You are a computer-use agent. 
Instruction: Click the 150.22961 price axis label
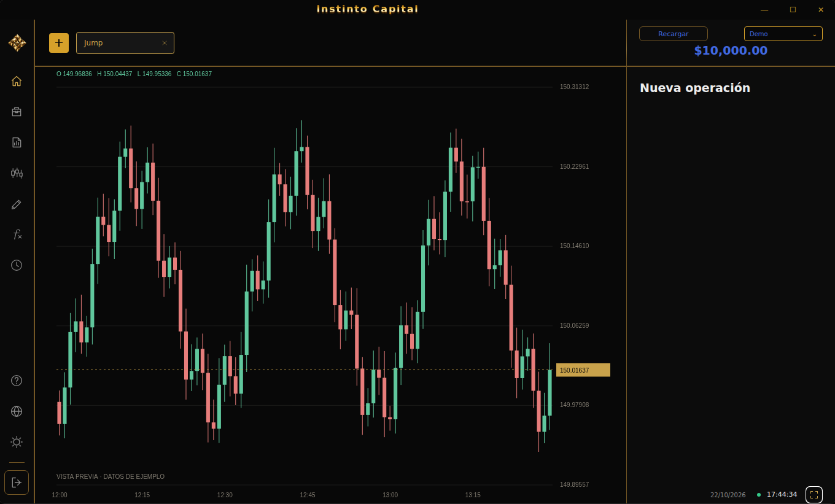[575, 166]
